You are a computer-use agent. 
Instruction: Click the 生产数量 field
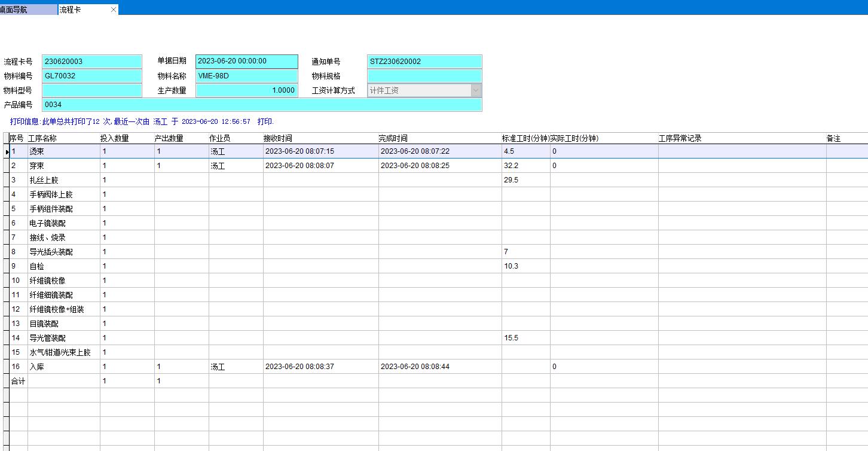pos(246,90)
